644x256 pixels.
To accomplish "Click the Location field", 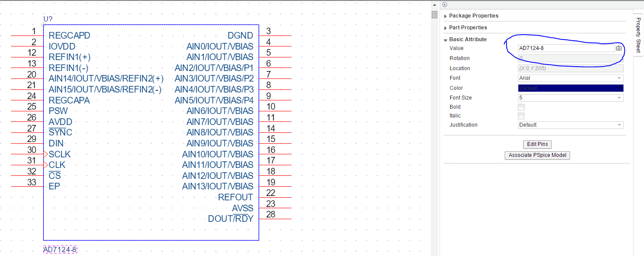I will click(570, 68).
